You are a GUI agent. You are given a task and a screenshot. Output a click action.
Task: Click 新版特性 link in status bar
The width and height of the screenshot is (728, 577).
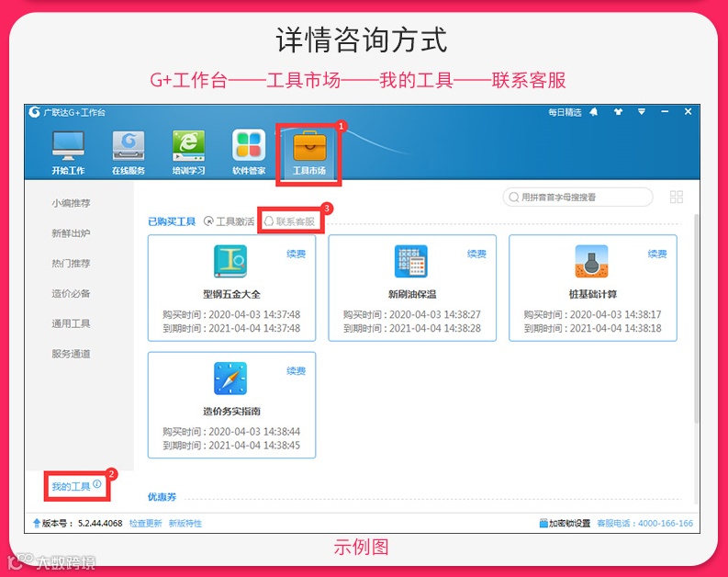coord(185,524)
